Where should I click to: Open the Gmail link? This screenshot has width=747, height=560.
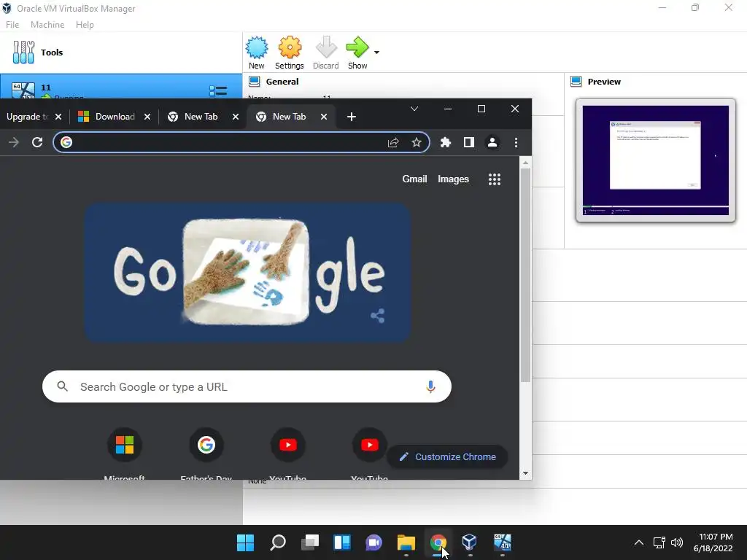point(414,179)
